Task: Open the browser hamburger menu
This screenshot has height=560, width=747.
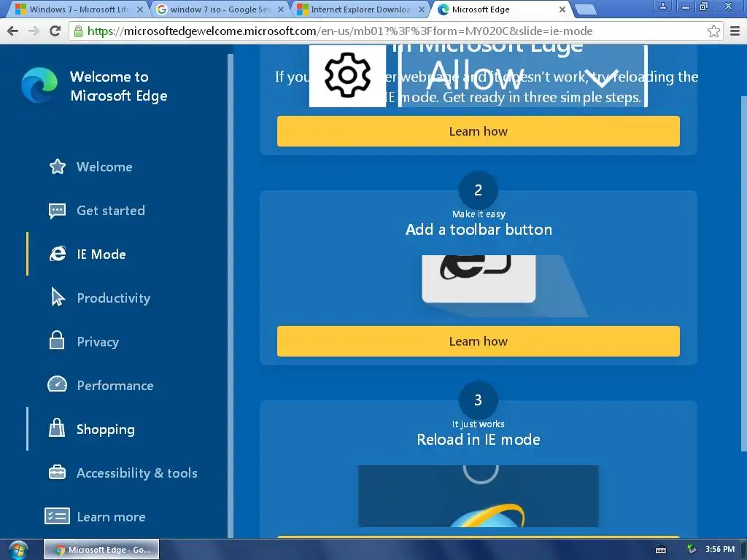Action: click(x=735, y=31)
